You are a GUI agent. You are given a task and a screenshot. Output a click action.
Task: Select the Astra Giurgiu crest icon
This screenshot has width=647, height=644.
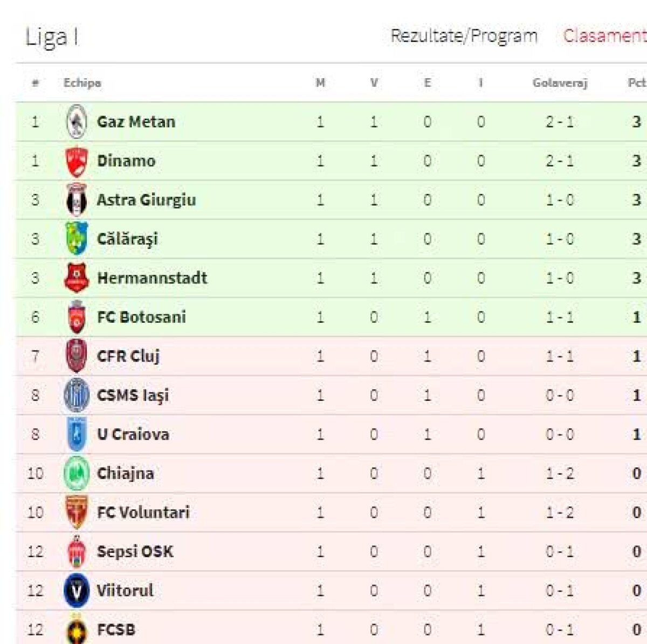pyautogui.click(x=77, y=200)
